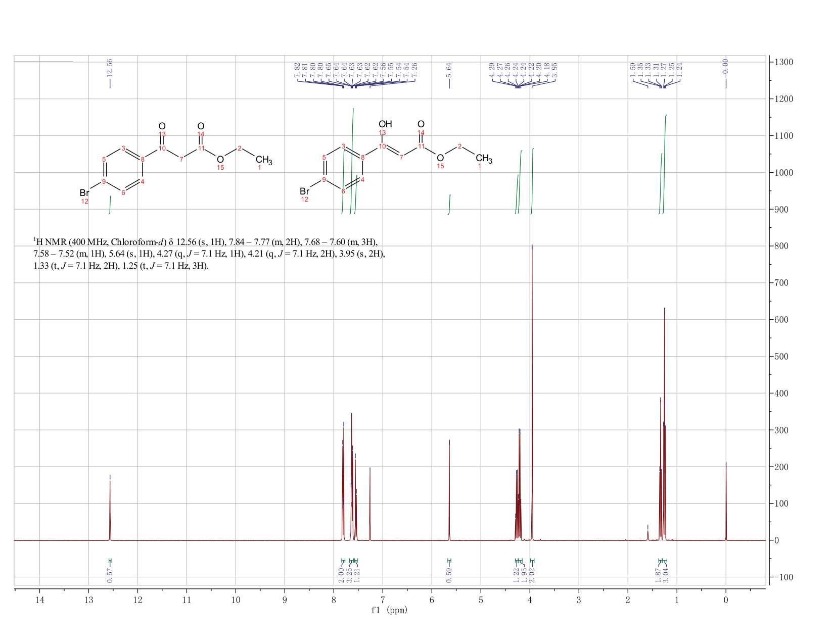Image resolution: width=834 pixels, height=644 pixels.
Task: Click the tall singlet peak at 3.95 ppm
Action: click(x=532, y=394)
